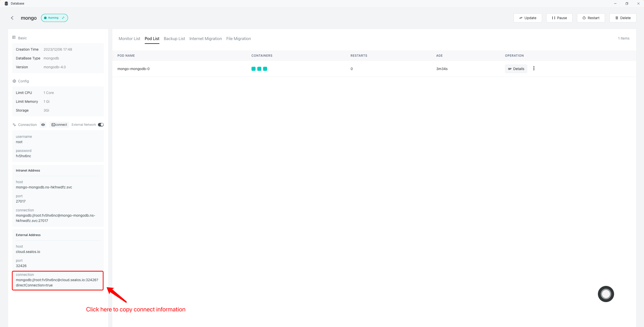Click the floating circular assistant button
This screenshot has width=644, height=327.
point(606,294)
